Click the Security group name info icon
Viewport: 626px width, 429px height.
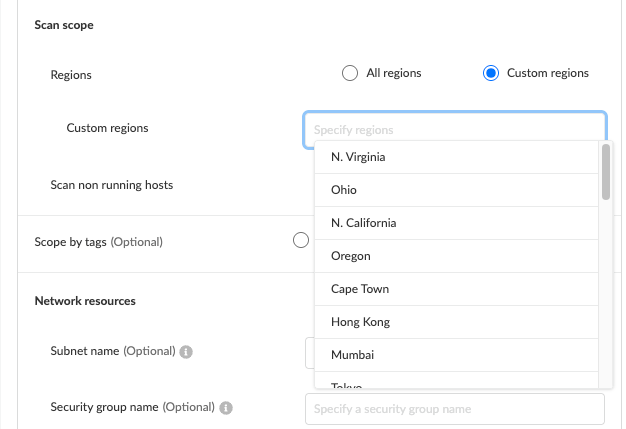pos(226,408)
